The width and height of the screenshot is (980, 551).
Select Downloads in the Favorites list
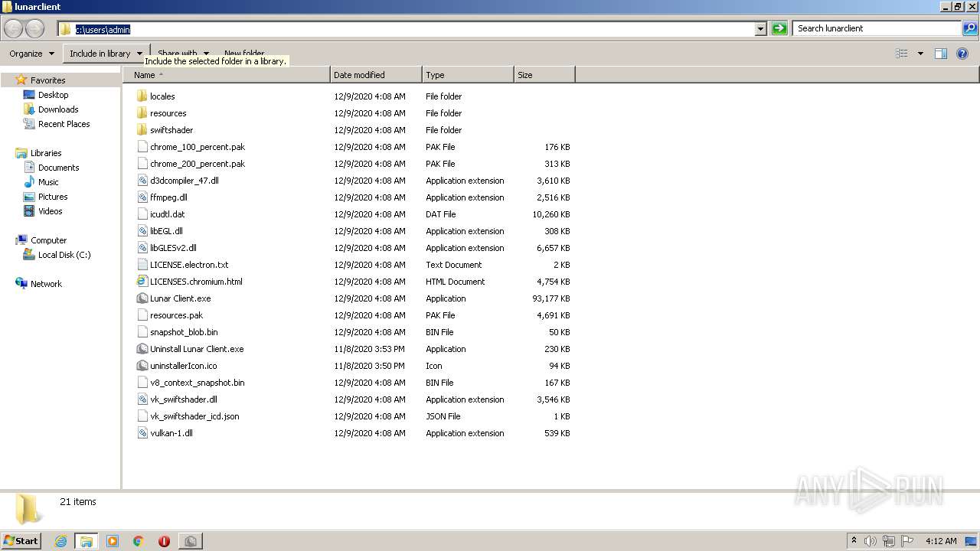58,109
